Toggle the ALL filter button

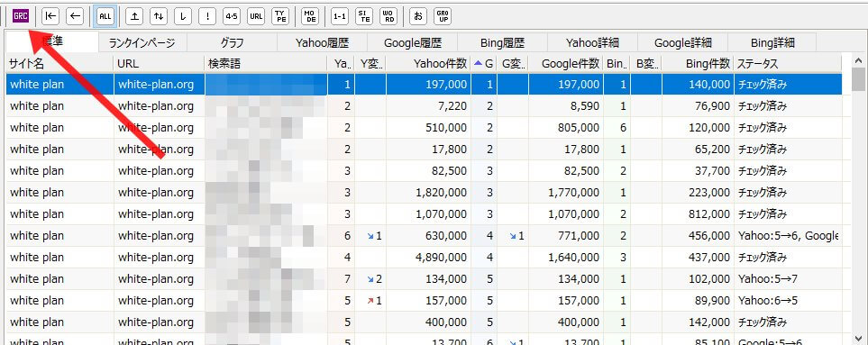[105, 16]
